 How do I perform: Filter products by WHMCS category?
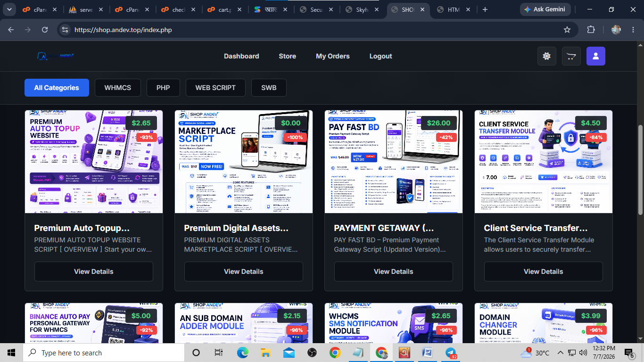click(x=118, y=88)
